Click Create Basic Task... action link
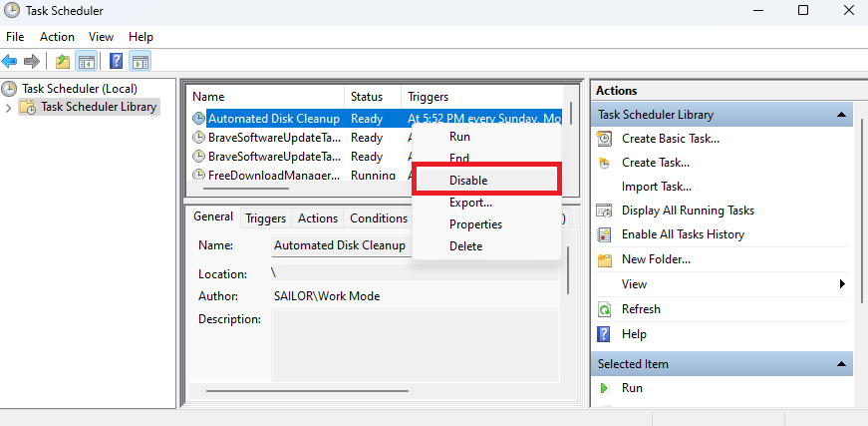868x426 pixels. click(671, 139)
